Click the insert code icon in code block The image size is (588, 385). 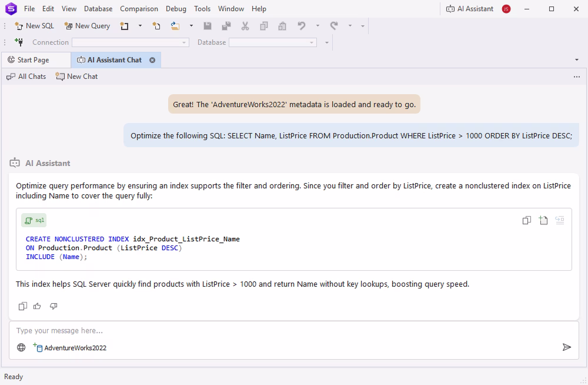tap(560, 221)
